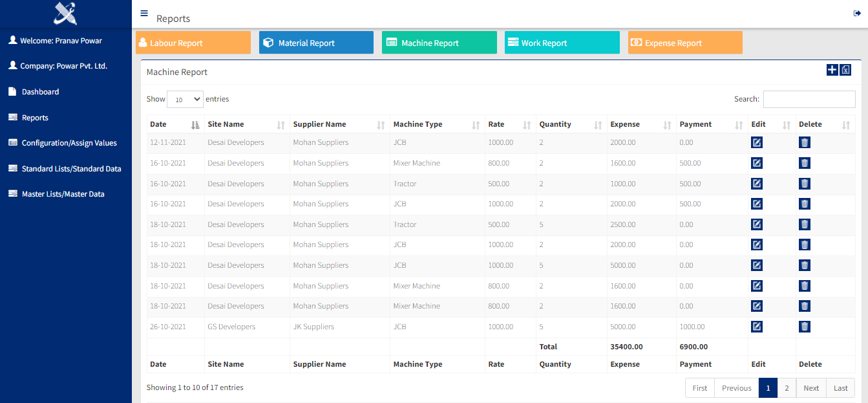Click the "Company: Powar Pvt. Ltd." sidebar text
The image size is (868, 403).
point(64,66)
